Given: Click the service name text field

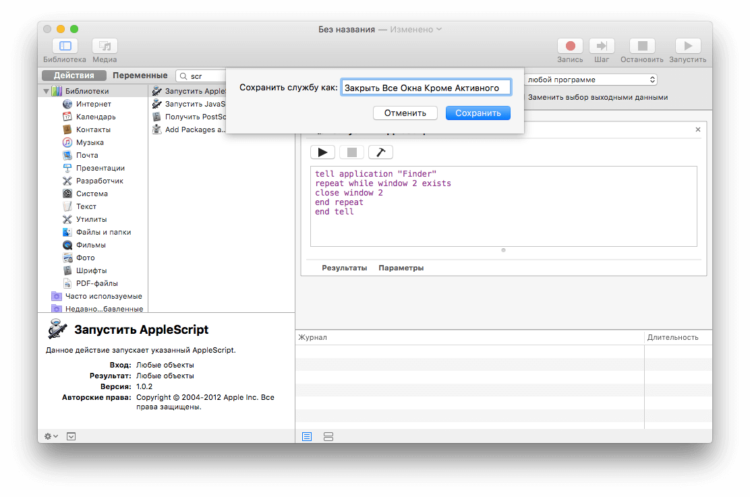Looking at the screenshot, I should pyautogui.click(x=426, y=88).
